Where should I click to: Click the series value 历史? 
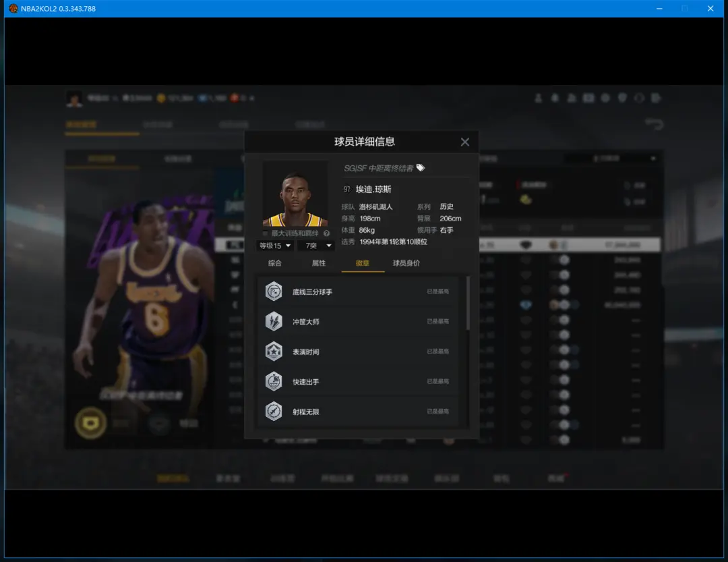447,206
